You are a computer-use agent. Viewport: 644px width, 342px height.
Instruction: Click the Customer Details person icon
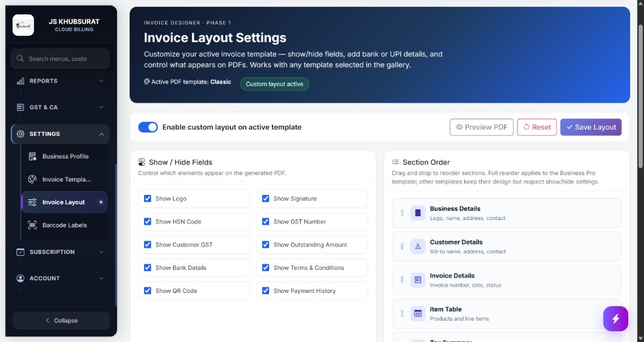click(x=418, y=246)
